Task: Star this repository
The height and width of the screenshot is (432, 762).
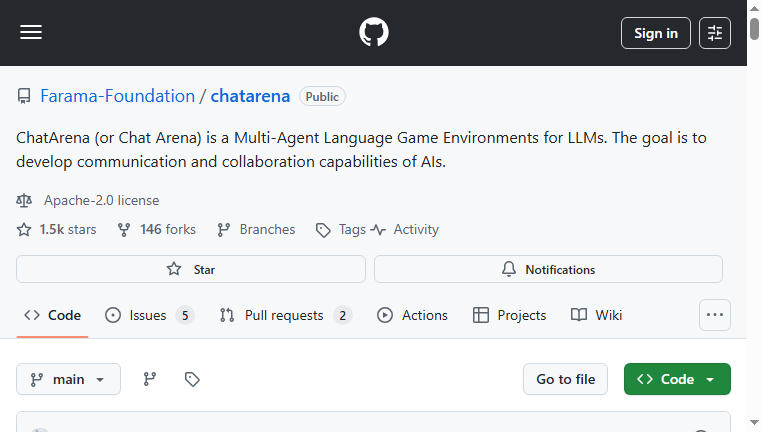Action: tap(191, 269)
